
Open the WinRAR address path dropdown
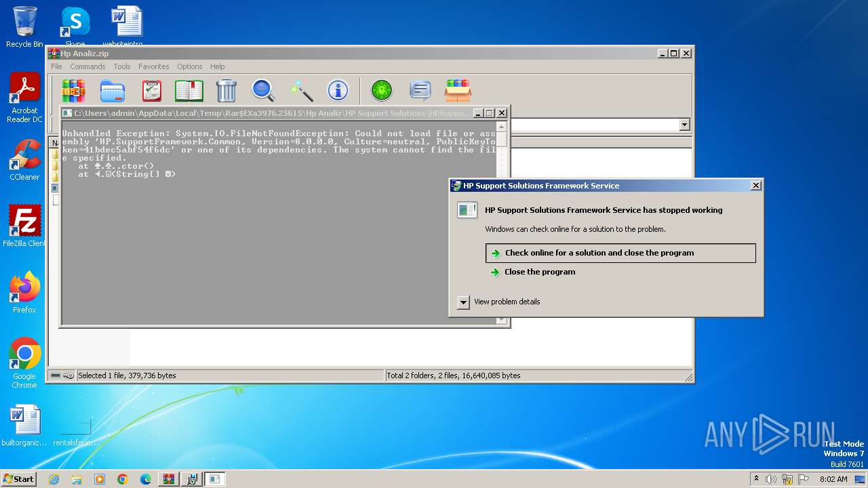[x=684, y=125]
